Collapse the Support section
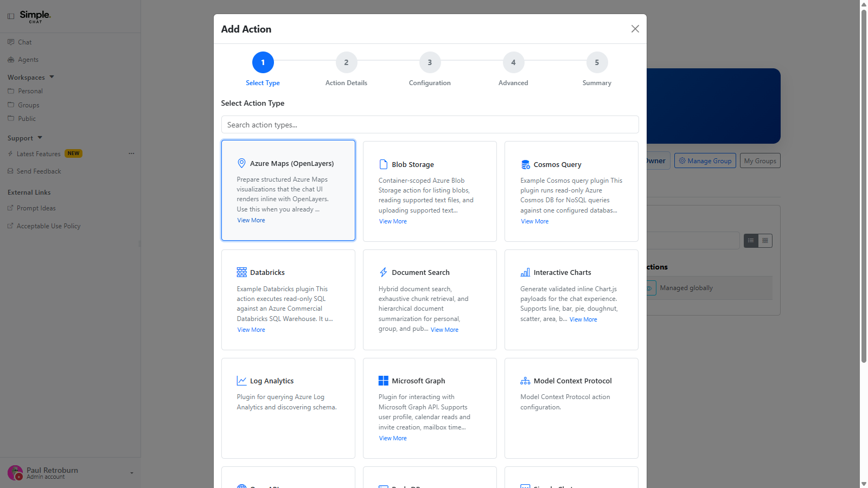The image size is (868, 488). coord(40,138)
